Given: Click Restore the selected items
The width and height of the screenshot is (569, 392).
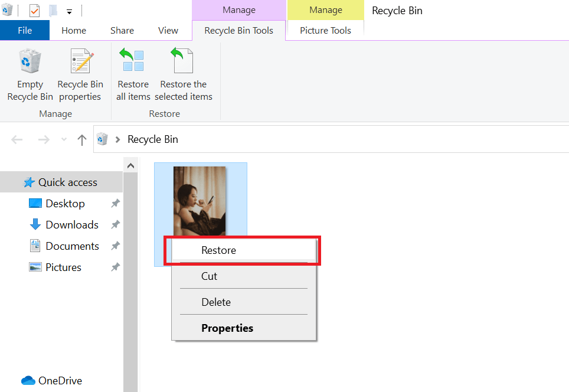Looking at the screenshot, I should click(183, 75).
